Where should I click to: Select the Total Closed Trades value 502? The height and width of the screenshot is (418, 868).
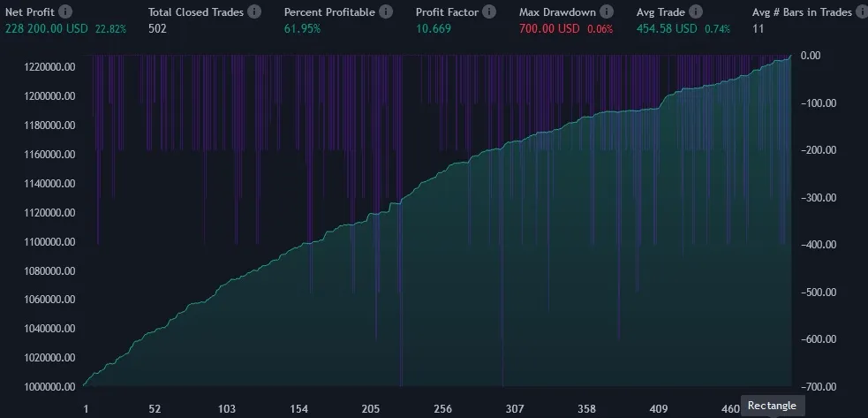pos(157,28)
